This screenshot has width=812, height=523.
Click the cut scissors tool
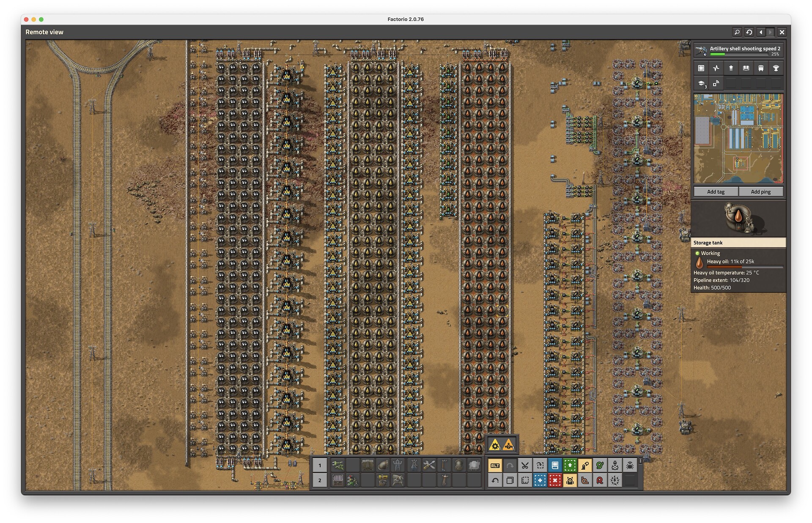click(x=525, y=465)
